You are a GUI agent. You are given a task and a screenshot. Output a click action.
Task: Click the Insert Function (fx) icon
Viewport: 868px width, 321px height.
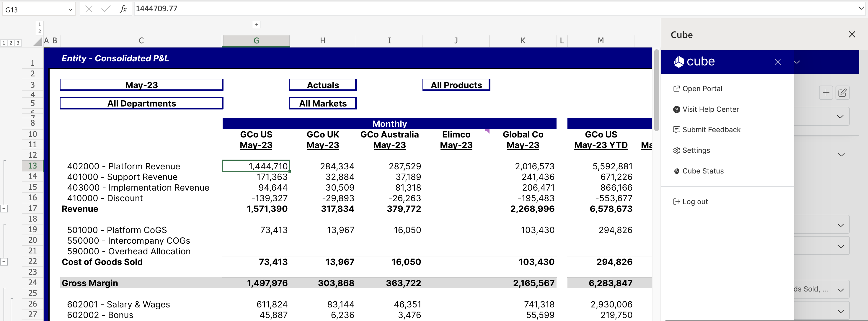tap(123, 9)
